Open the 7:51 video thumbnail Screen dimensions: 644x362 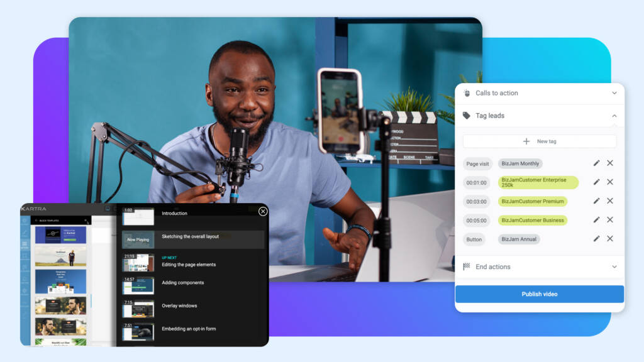(138, 332)
